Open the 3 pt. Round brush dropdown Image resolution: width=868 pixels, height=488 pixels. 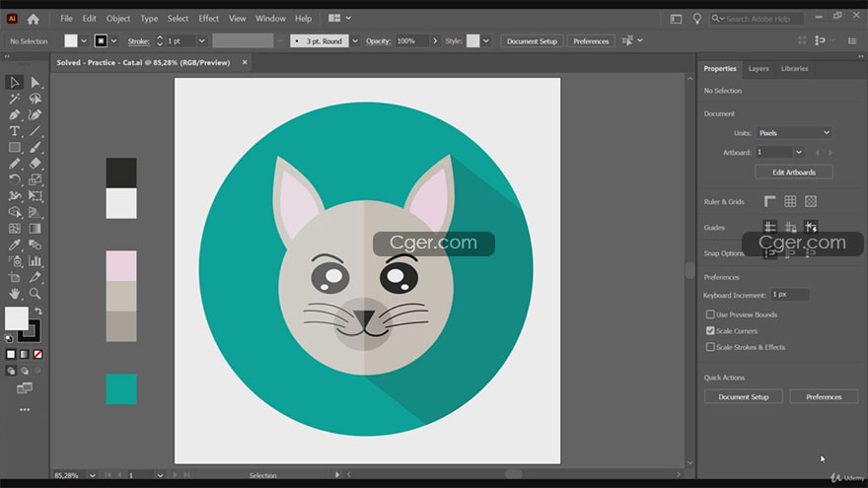click(x=355, y=41)
